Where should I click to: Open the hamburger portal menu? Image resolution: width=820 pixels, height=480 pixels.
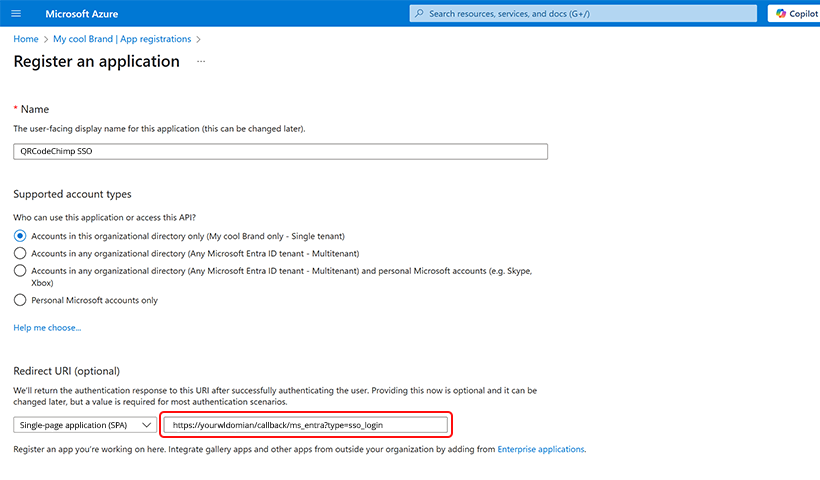coord(16,14)
